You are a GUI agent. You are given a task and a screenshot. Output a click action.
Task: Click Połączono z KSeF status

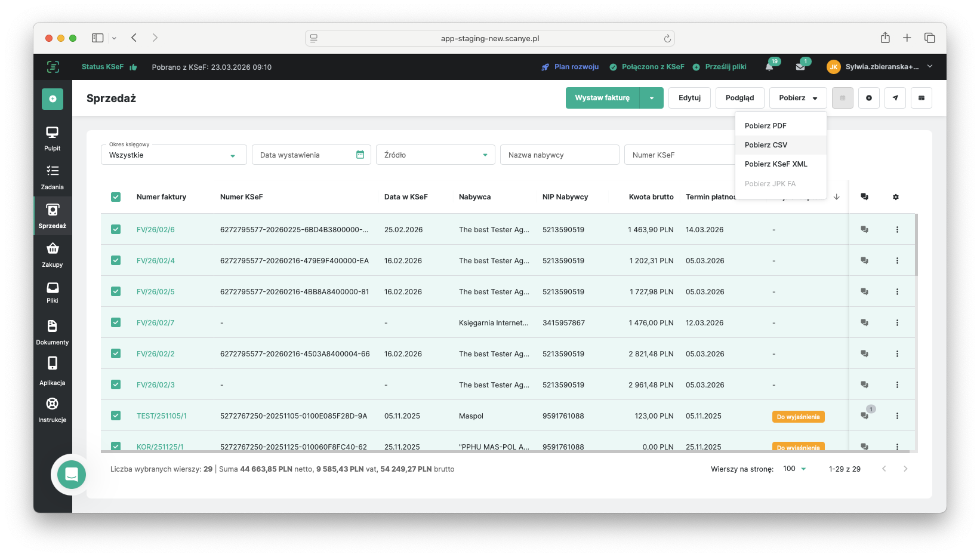646,67
